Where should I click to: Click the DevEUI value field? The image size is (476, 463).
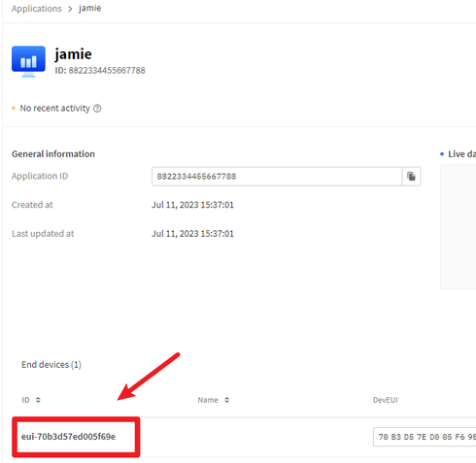[425, 437]
